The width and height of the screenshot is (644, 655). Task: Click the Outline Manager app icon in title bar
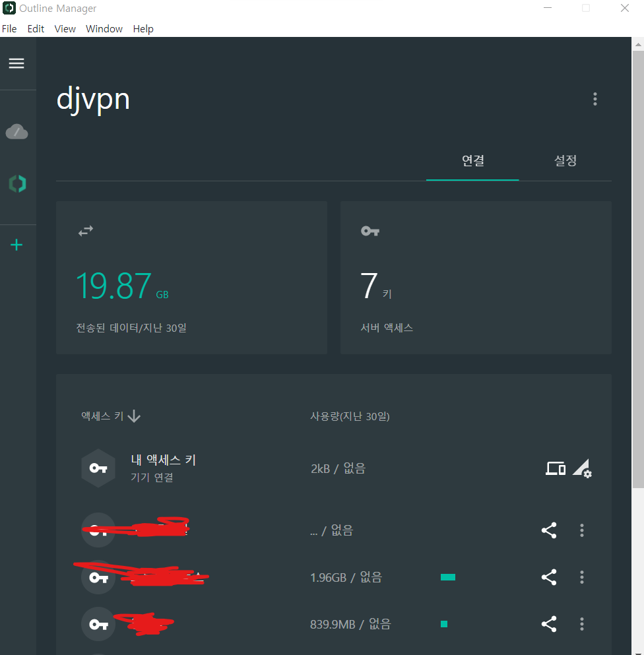click(9, 8)
